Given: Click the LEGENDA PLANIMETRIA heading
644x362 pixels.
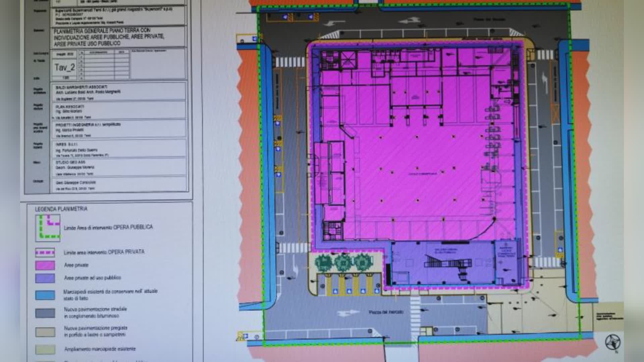Looking at the screenshot, I should (61, 209).
